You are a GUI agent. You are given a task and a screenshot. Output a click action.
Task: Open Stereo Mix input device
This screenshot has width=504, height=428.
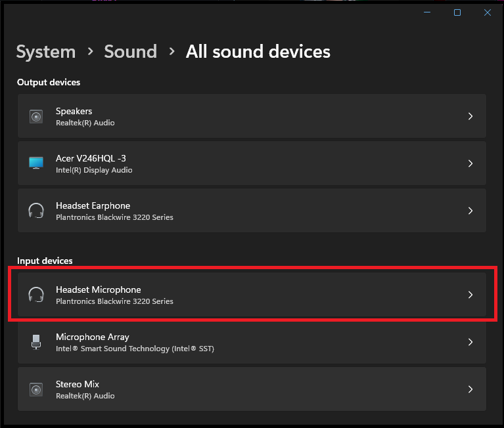click(x=252, y=389)
